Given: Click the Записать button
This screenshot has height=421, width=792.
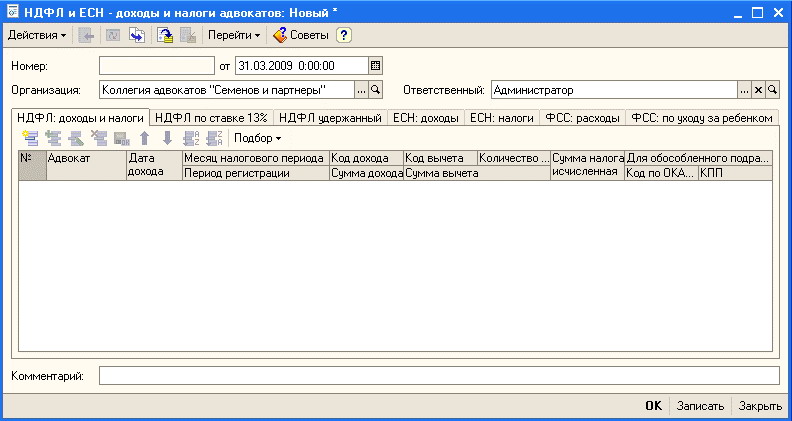Looking at the screenshot, I should point(700,406).
